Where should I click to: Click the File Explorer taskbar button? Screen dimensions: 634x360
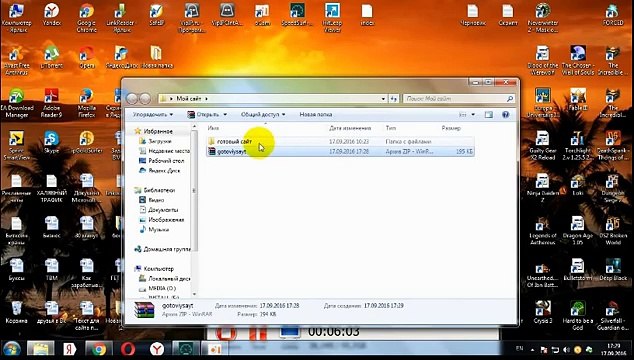tap(40, 349)
